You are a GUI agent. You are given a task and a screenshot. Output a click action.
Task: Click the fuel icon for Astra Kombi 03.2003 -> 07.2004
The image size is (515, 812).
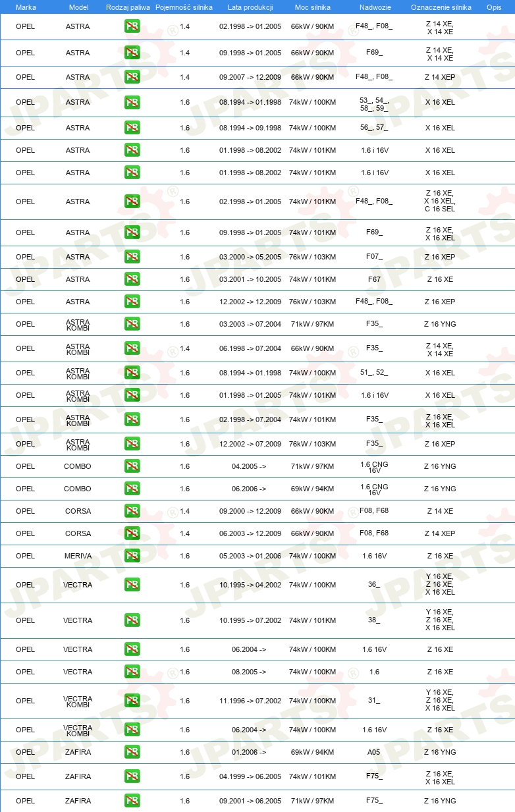coord(132,324)
